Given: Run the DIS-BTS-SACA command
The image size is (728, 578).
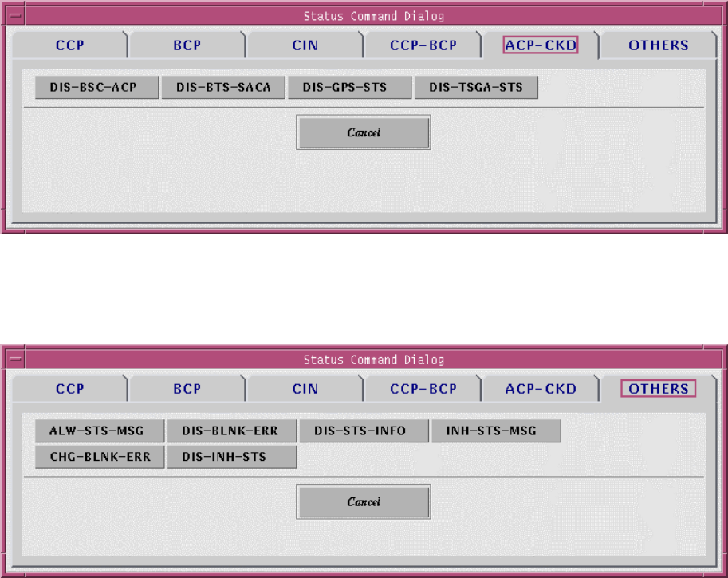Looking at the screenshot, I should pyautogui.click(x=223, y=87).
